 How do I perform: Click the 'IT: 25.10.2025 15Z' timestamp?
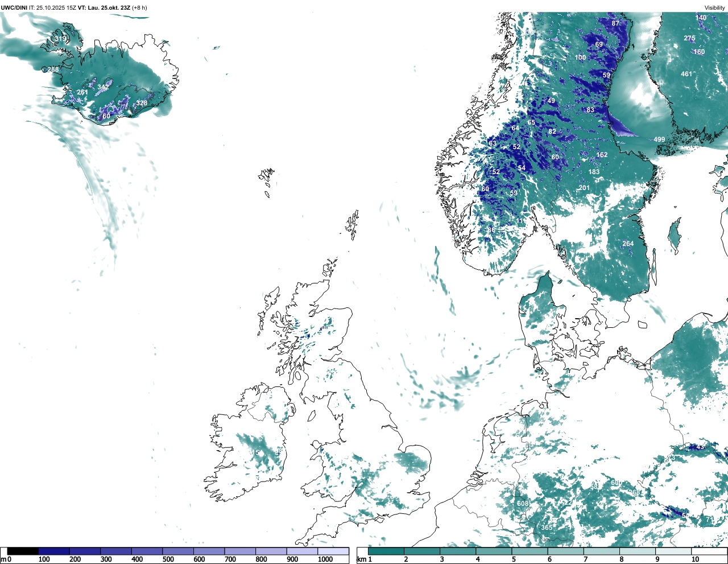[52, 8]
